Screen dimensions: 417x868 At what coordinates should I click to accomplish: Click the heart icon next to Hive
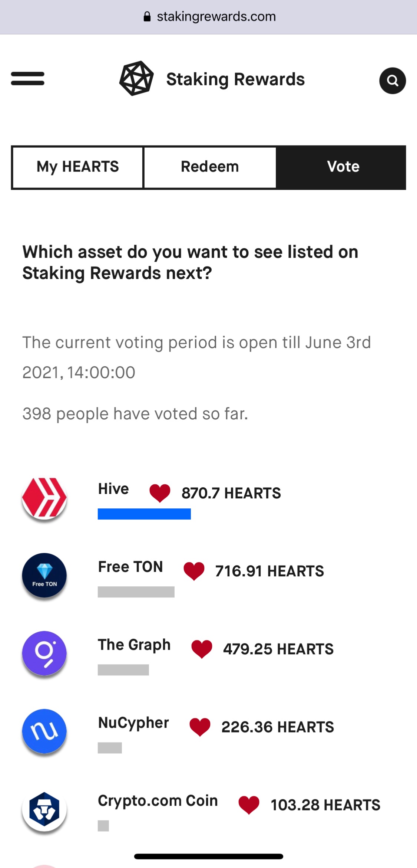pos(160,493)
